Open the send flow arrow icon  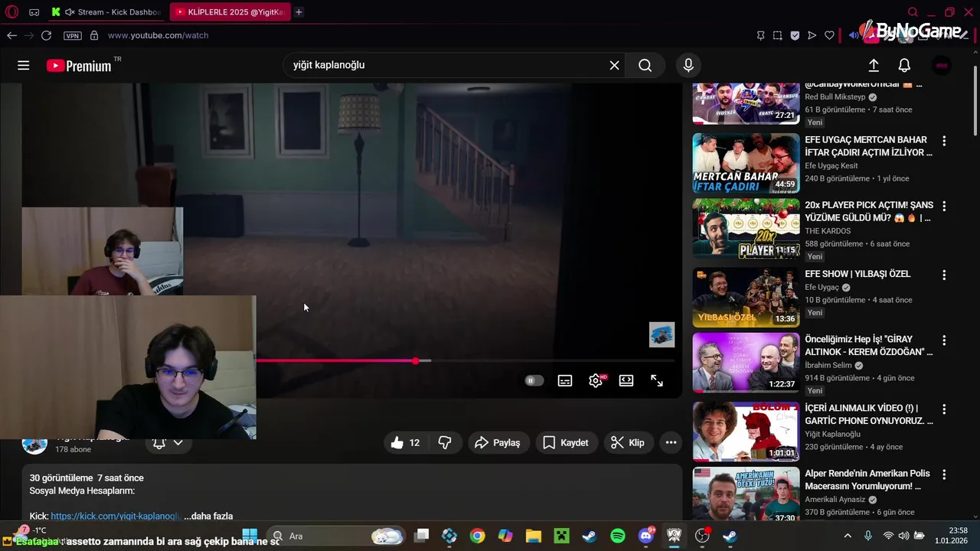click(812, 35)
